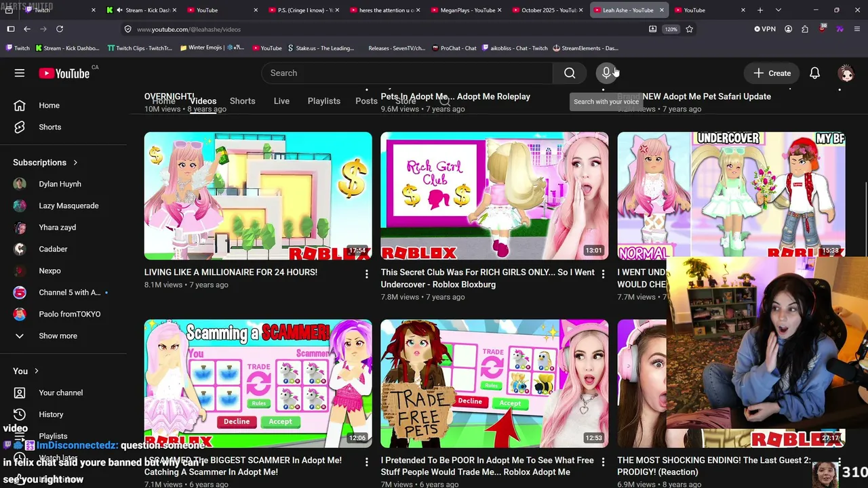
Task: Click the Create button
Action: [772, 73]
